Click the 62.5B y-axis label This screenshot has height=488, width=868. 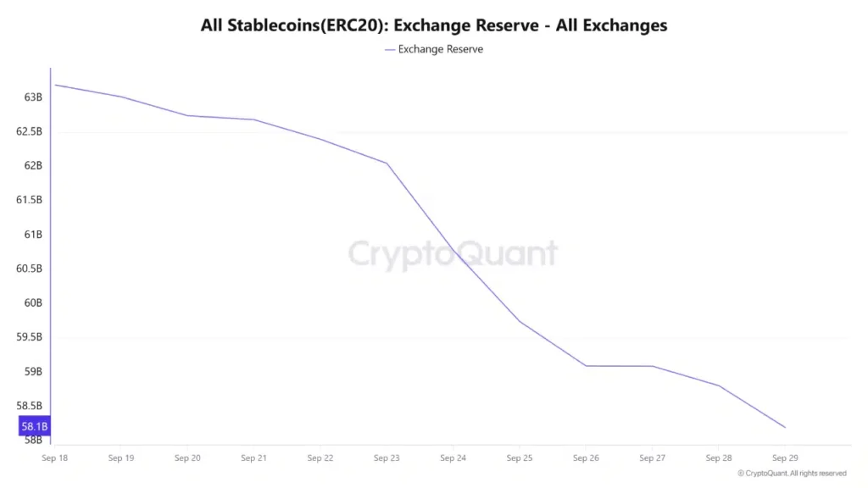[x=31, y=131]
